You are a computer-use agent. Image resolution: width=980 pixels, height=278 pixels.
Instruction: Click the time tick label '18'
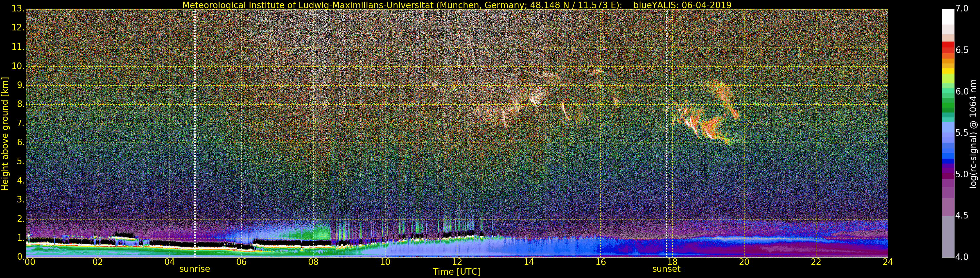[672, 262]
